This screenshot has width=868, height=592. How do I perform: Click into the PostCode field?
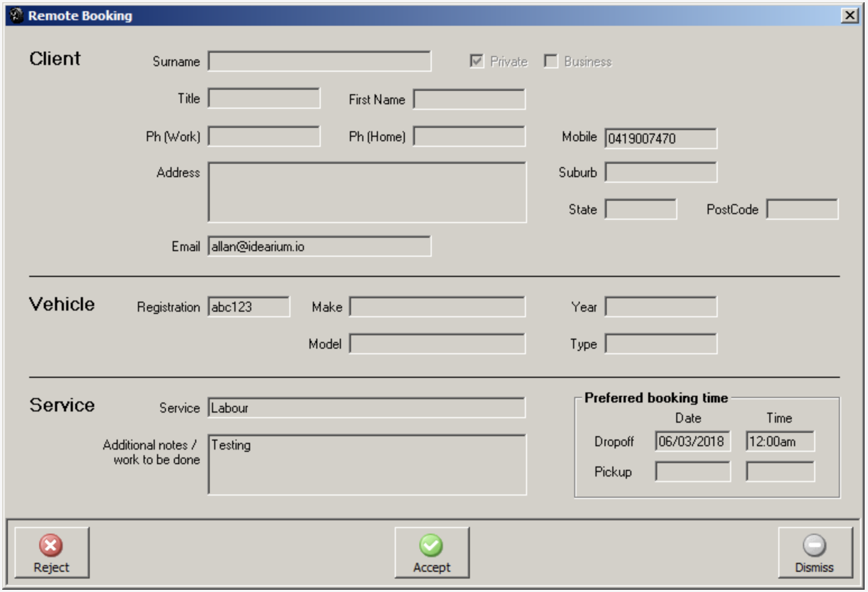(x=802, y=209)
